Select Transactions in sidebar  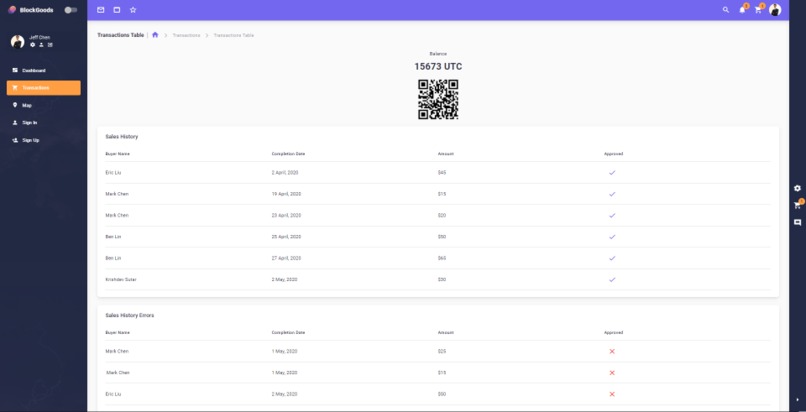pos(44,88)
